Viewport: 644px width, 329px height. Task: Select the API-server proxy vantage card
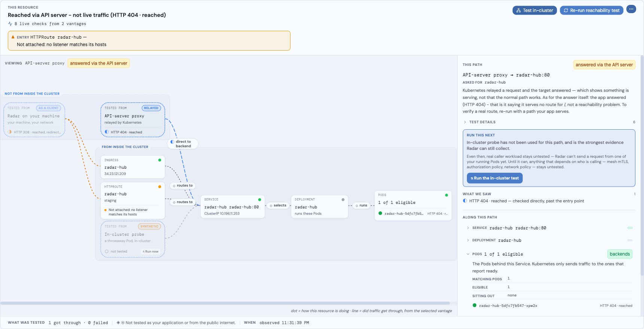click(133, 120)
